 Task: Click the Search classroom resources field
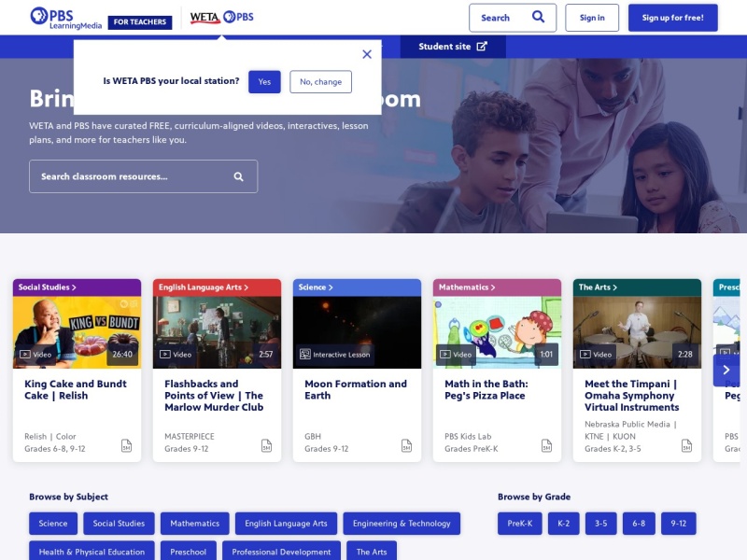(x=131, y=176)
